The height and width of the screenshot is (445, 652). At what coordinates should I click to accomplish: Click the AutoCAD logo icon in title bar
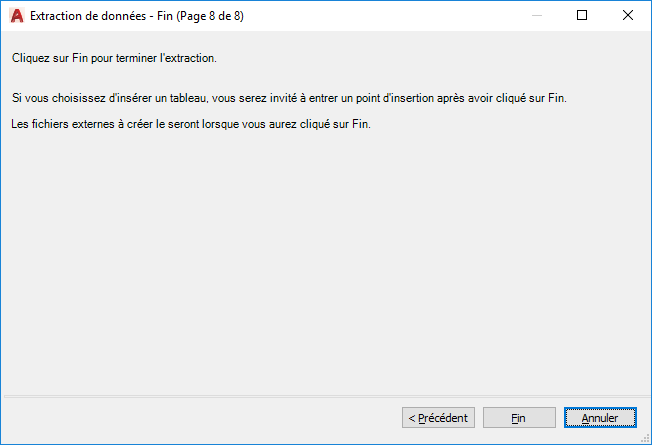click(16, 16)
